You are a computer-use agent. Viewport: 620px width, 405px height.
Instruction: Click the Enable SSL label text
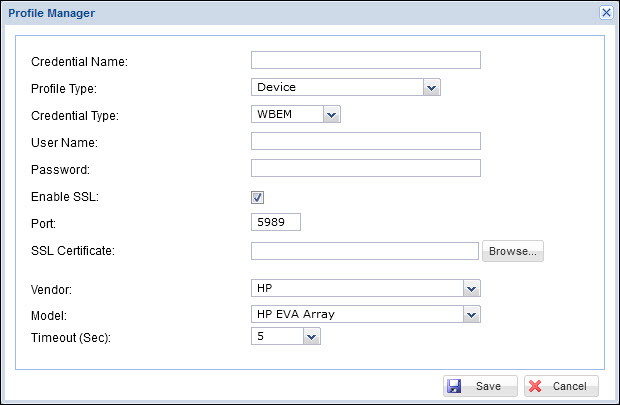[x=64, y=197]
